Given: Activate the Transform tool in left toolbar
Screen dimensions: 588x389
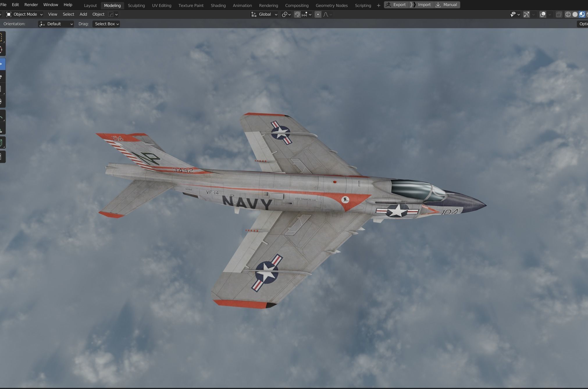Looking at the screenshot, I should [2, 102].
